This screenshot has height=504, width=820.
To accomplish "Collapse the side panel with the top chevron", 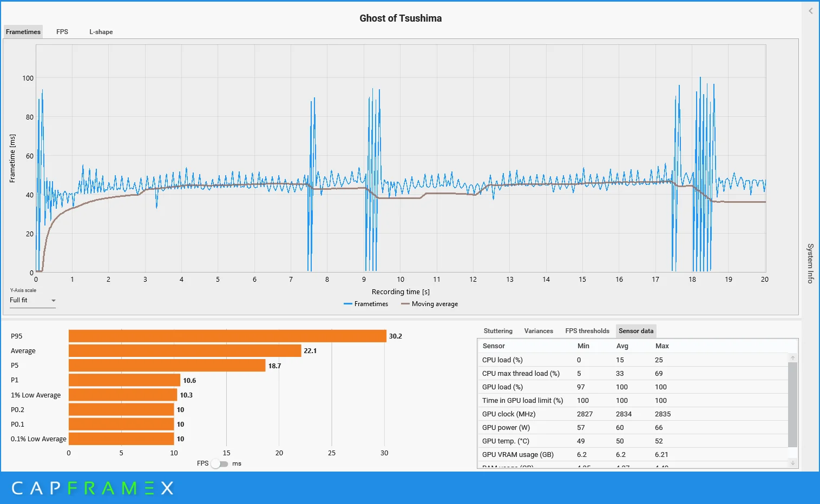I will (x=810, y=11).
